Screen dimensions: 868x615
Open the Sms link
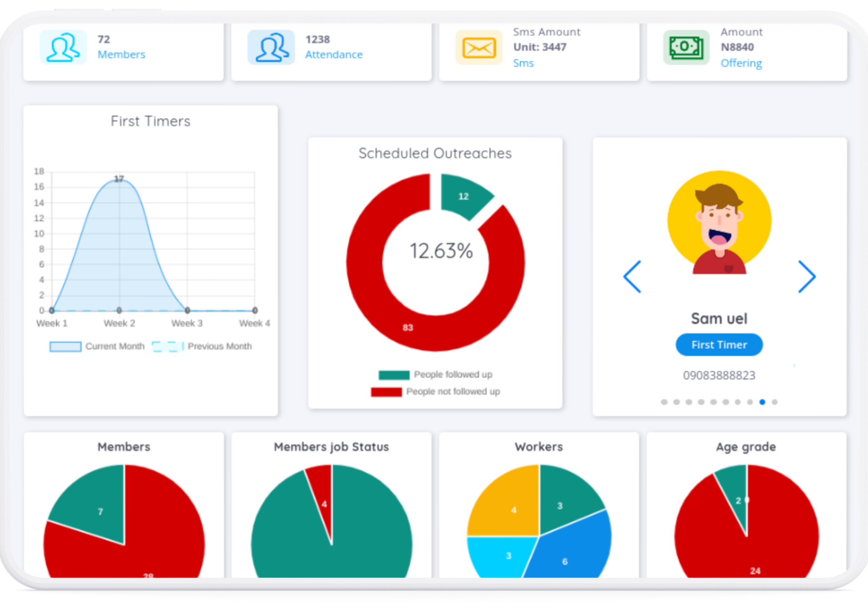[523, 63]
